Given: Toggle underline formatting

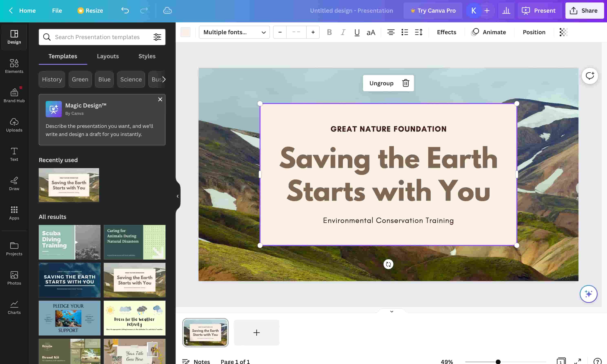Looking at the screenshot, I should (357, 32).
